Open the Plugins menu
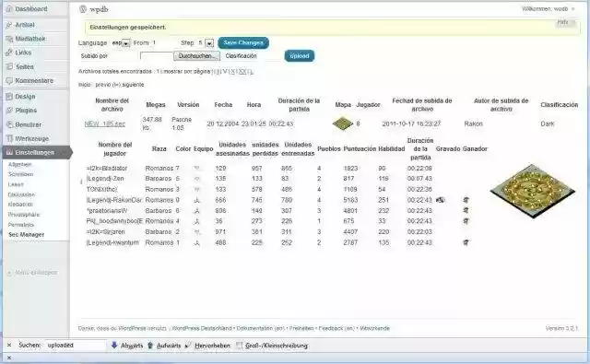This screenshot has width=590, height=364. click(26, 111)
